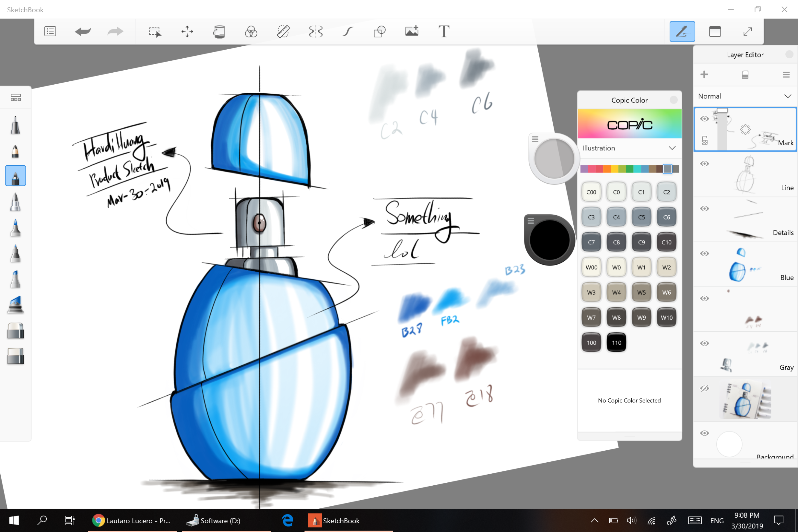The width and height of the screenshot is (798, 532).
Task: Pick Copic color C4
Action: click(x=616, y=217)
